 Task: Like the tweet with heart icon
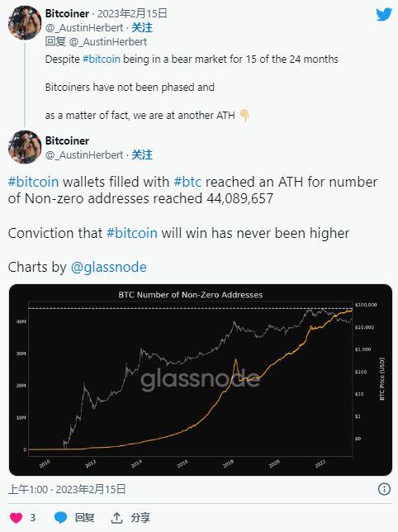16,518
